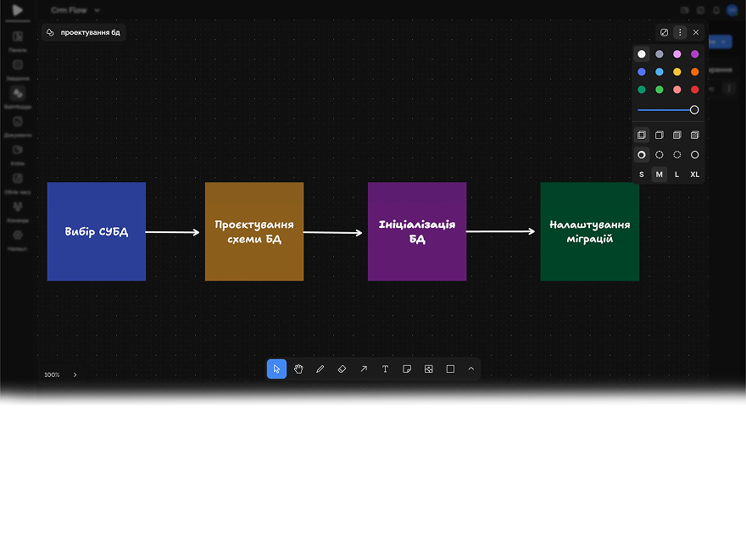Viewport: 746px width, 560px height.
Task: Set fill style to pattern
Action: point(695,136)
